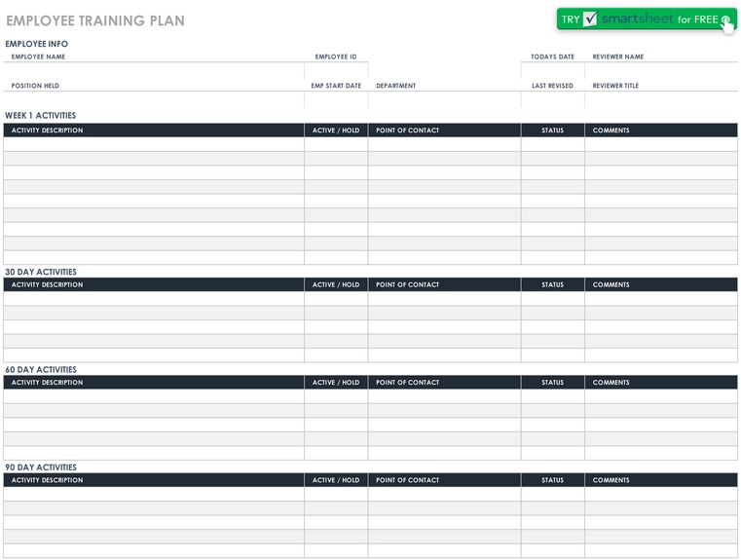Click the Emp Start Date input field
Viewport: 741px width, 560px height.
336,99
